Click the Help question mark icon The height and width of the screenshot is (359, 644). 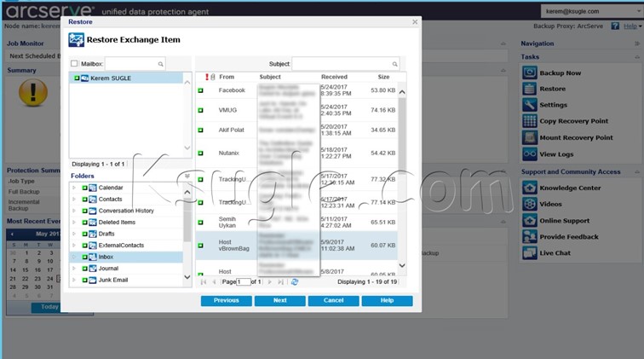point(615,26)
